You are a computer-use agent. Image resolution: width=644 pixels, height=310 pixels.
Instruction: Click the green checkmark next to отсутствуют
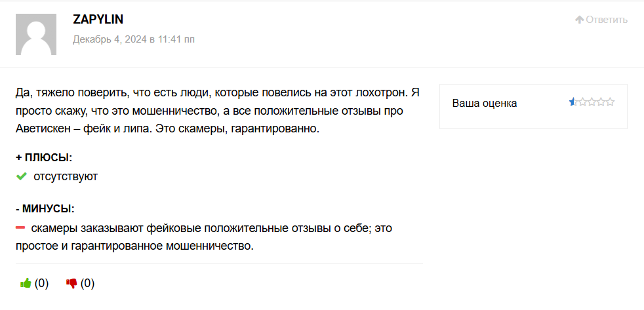click(x=21, y=176)
